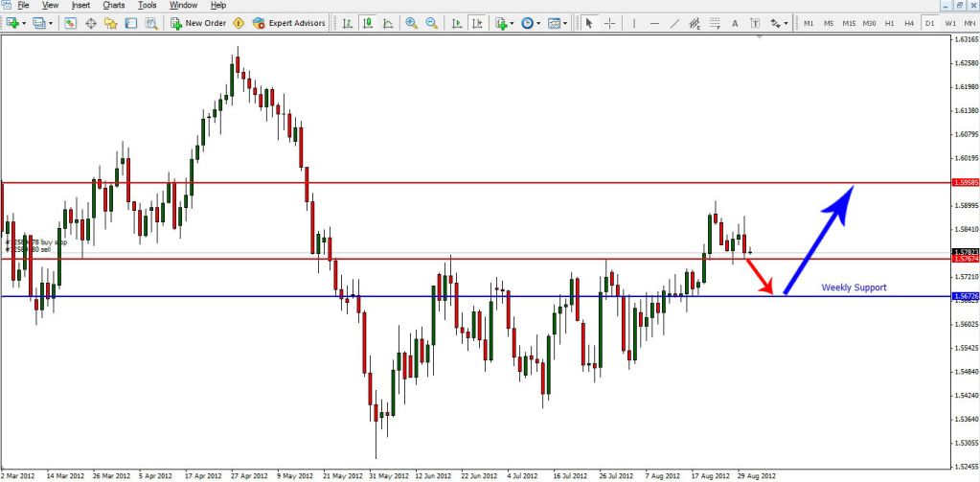This screenshot has height=482, width=980.
Task: Expand the Profiles dropdown arrow
Action: pyautogui.click(x=51, y=23)
